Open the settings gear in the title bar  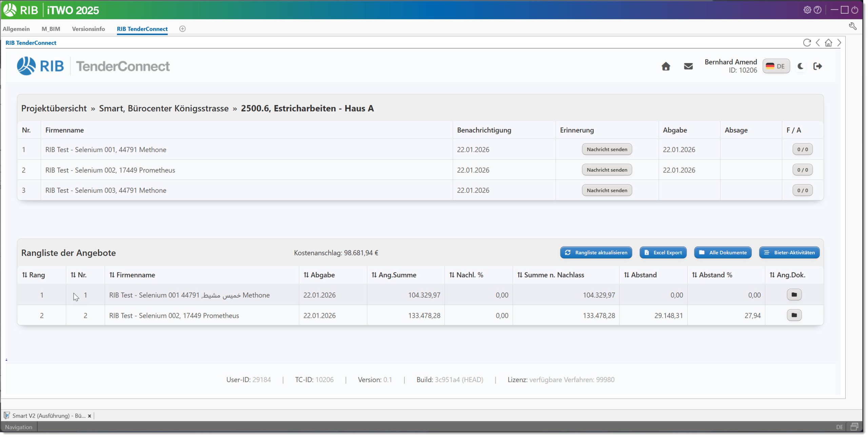(807, 10)
